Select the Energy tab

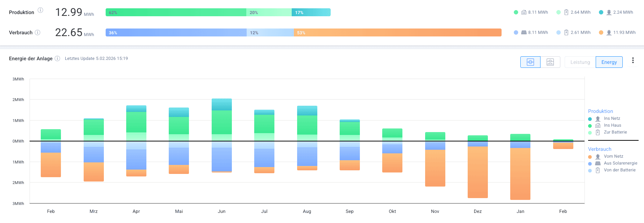click(x=609, y=62)
